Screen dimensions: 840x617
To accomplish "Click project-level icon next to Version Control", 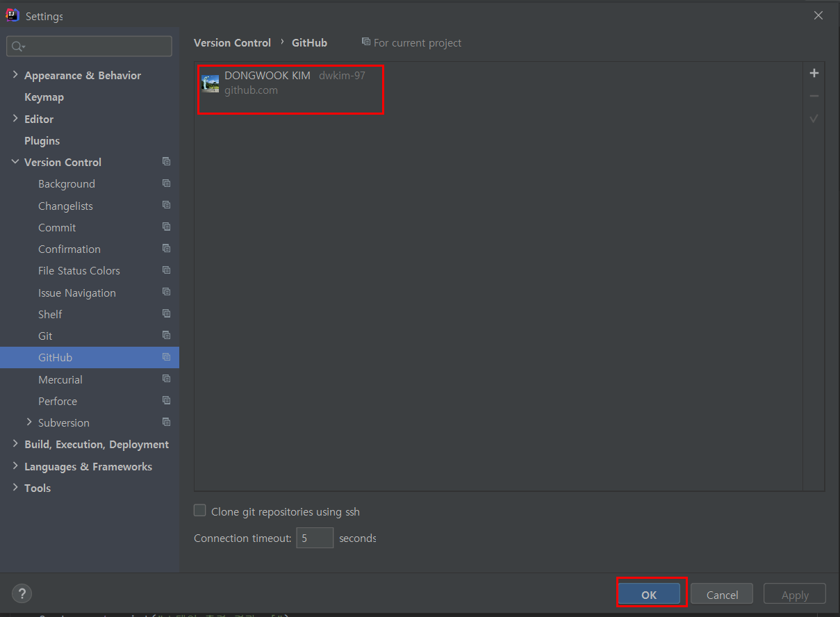I will 166,162.
